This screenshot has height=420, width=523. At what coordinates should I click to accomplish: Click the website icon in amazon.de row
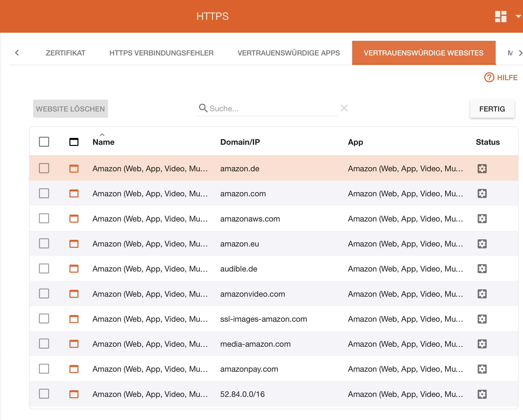pos(74,169)
